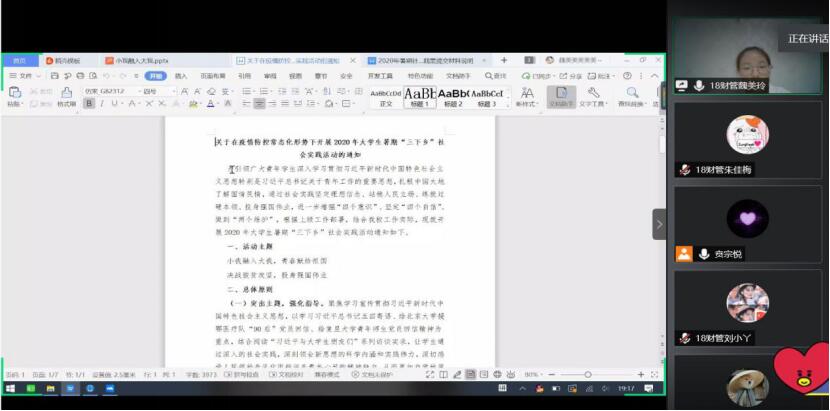Click the italic formatting icon
The height and width of the screenshot is (411, 830).
(x=101, y=104)
